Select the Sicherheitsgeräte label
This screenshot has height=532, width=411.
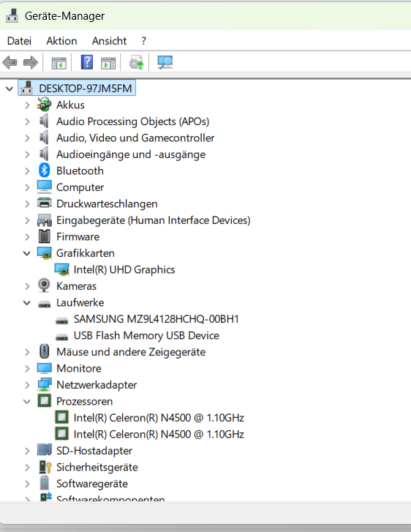tap(97, 468)
